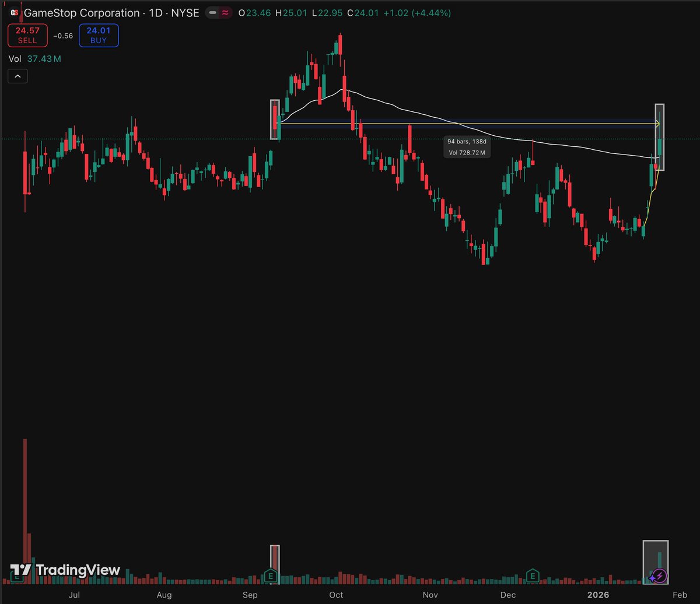Click the pink approximate-equals data icon
This screenshot has width=700, height=604.
click(x=225, y=12)
